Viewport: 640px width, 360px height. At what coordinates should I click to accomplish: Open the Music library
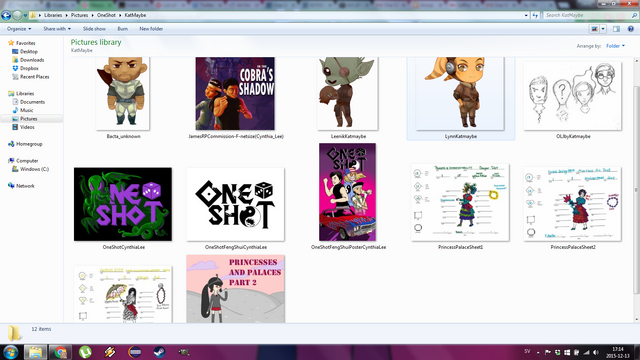(27, 110)
